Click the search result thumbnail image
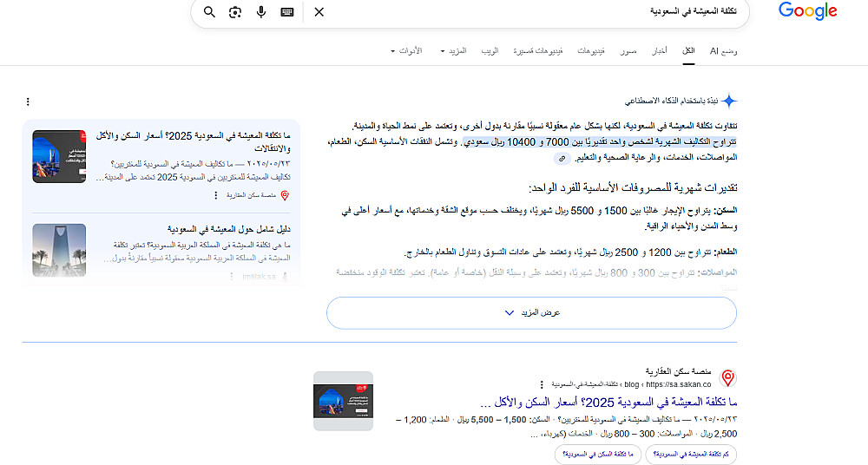The image size is (868, 465). (x=343, y=401)
